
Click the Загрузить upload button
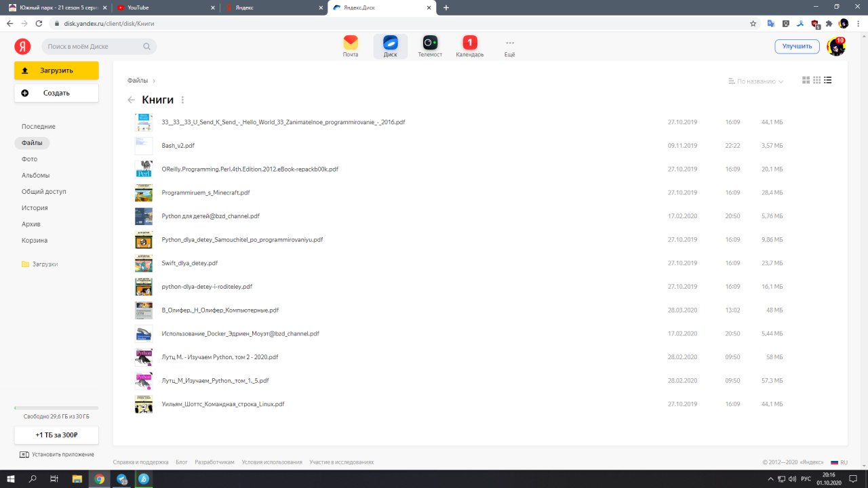click(x=56, y=70)
